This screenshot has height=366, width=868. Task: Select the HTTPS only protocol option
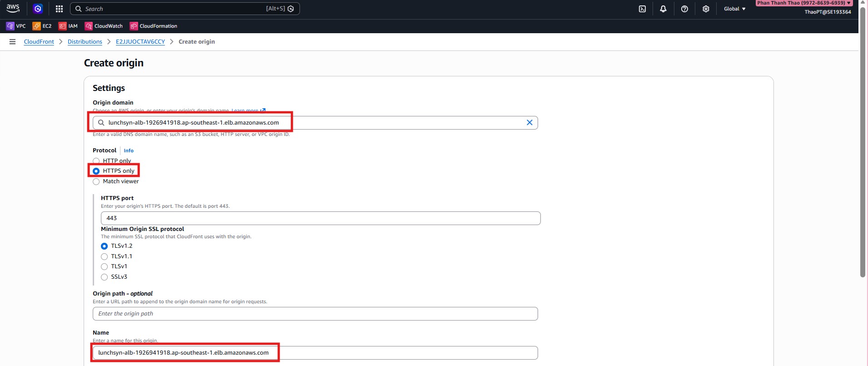(x=96, y=171)
